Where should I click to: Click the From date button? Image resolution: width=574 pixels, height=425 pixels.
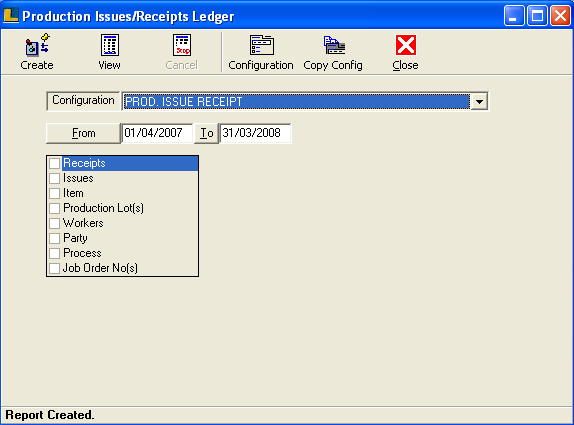83,133
